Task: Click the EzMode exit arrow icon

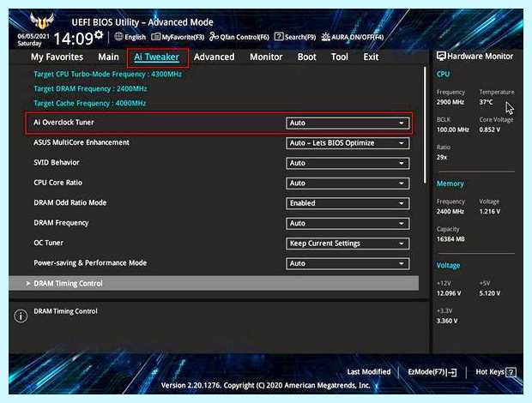Action: (452, 372)
